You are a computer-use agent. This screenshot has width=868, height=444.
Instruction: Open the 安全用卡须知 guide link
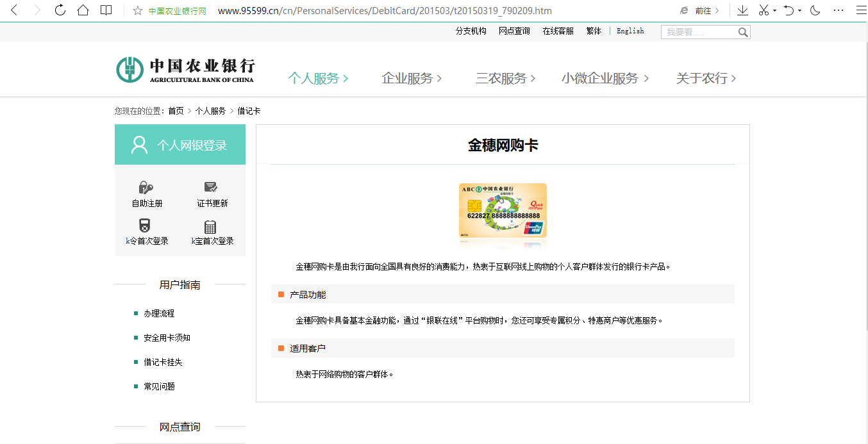coord(167,338)
